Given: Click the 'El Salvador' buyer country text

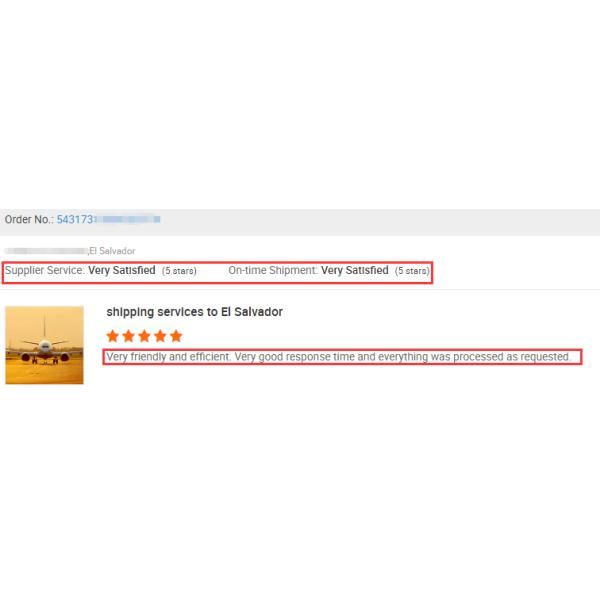Looking at the screenshot, I should 112,251.
